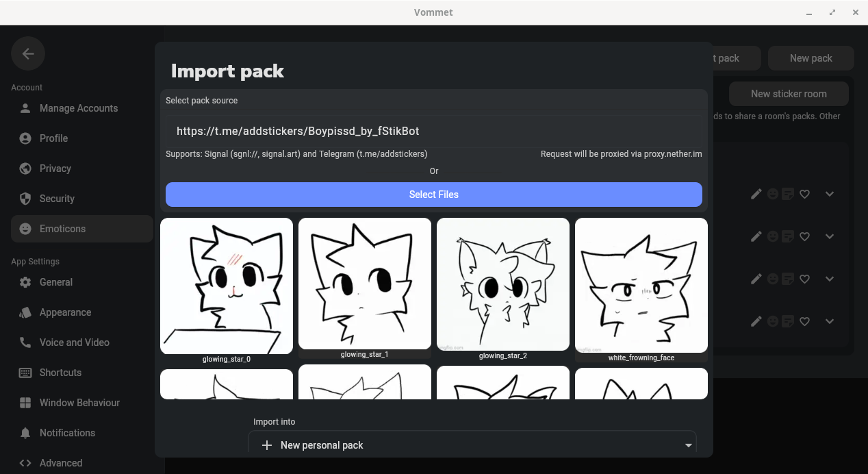Expand the third pack row chevron
The width and height of the screenshot is (868, 474).
pos(830,279)
